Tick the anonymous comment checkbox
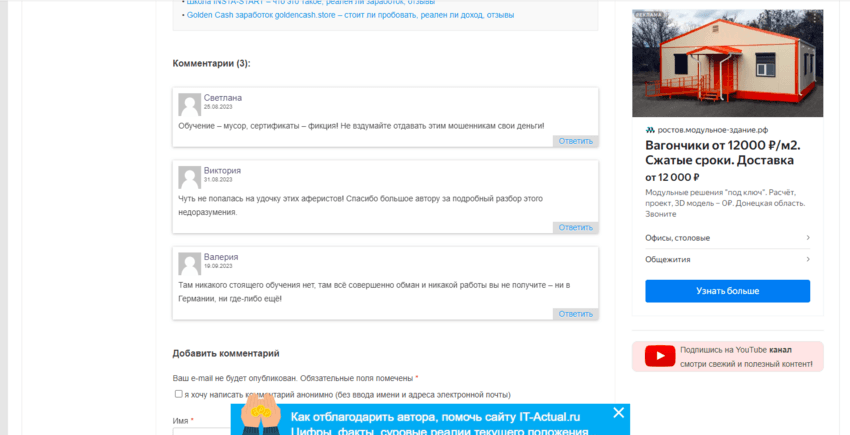Screen dimensions: 850x435 point(179,394)
